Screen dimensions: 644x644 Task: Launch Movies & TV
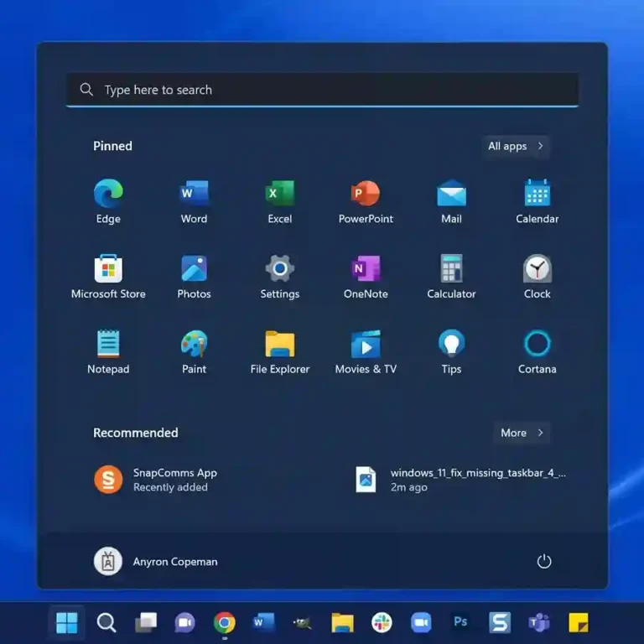click(366, 351)
